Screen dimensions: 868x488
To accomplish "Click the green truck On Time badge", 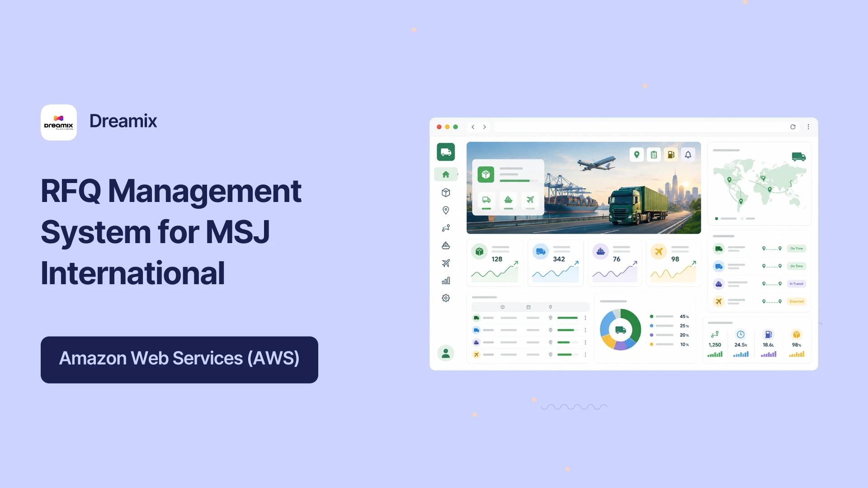I will (x=797, y=249).
